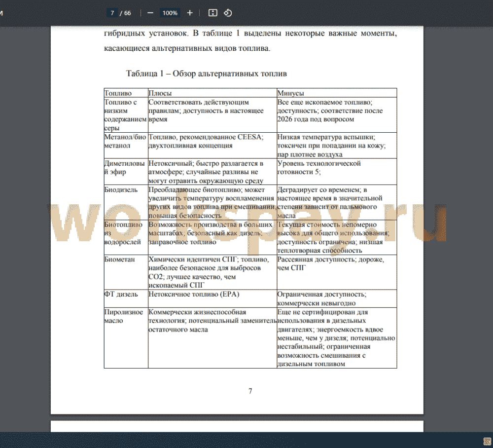Click the paragraph line starting 'гибридных установок'
This screenshot has width=493, height=448.
point(250,33)
